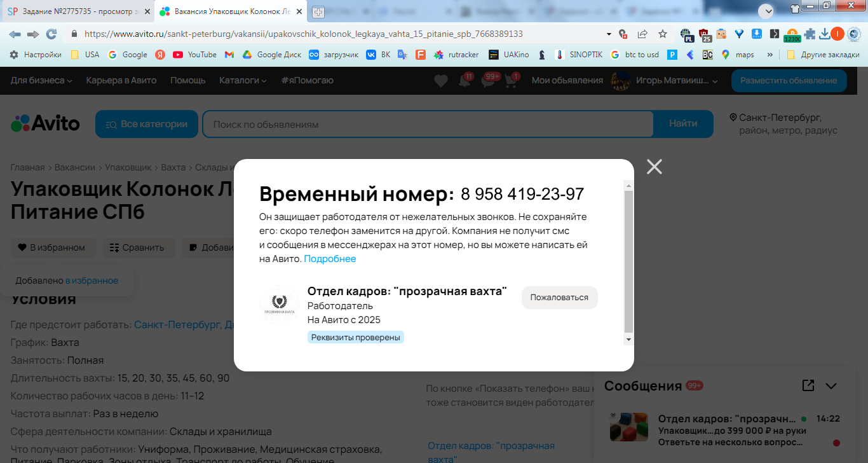Switch to Задание №2775735 tab

point(77,11)
